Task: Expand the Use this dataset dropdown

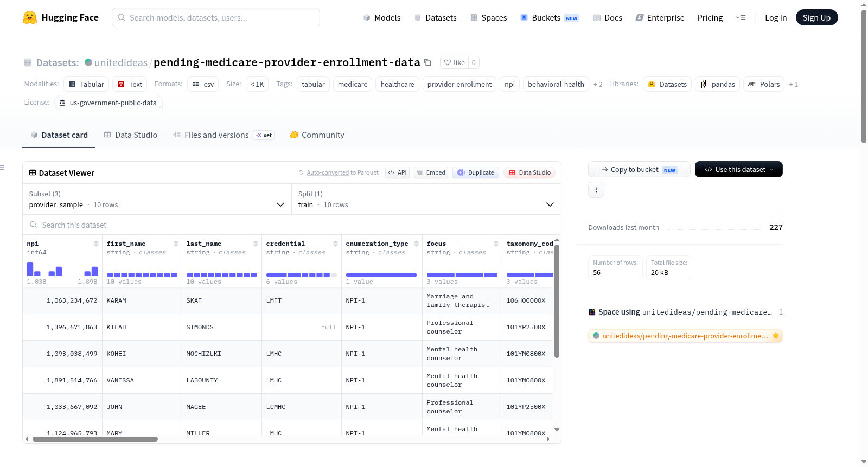Action: pyautogui.click(x=738, y=169)
